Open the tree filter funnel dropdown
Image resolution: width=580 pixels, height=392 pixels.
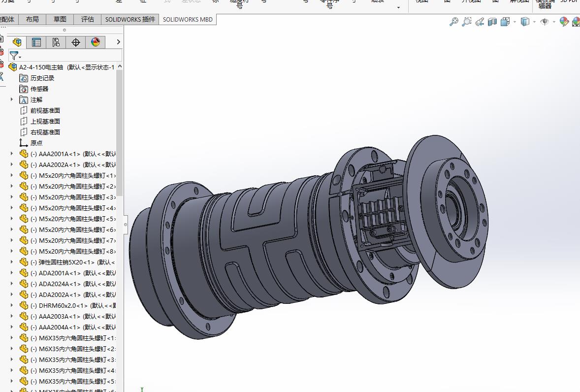[15, 56]
